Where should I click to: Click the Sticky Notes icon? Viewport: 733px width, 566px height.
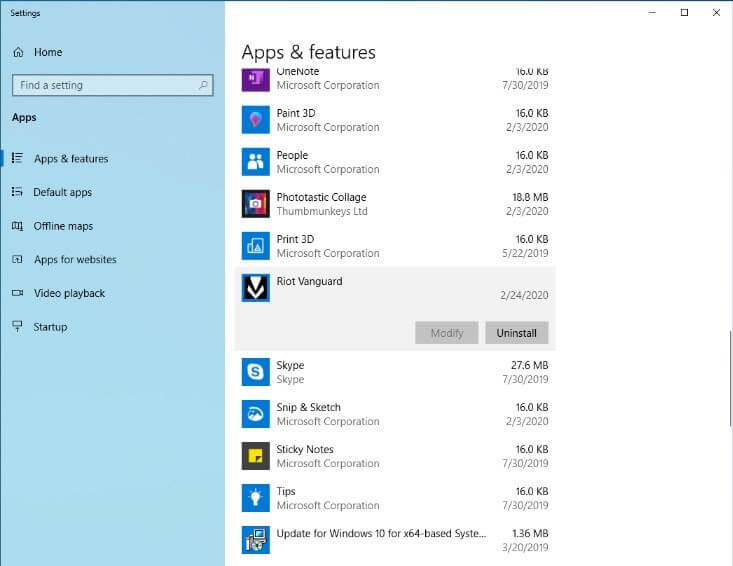(256, 456)
